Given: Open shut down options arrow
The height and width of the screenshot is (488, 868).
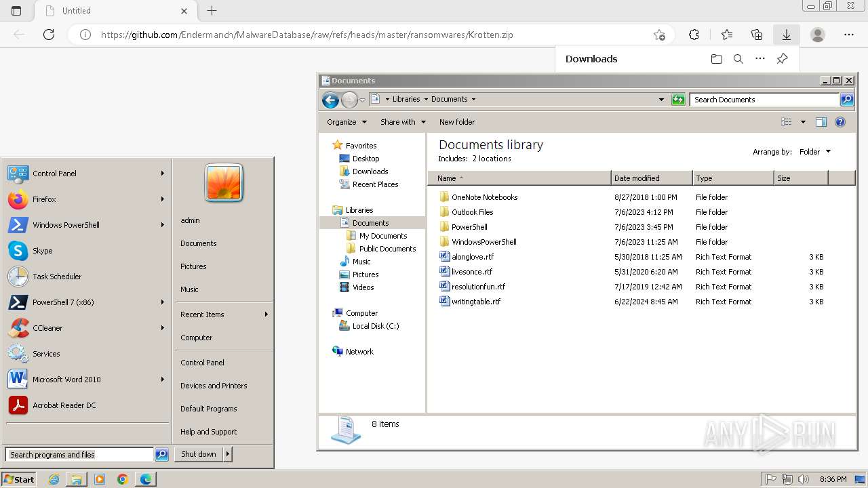Looking at the screenshot, I should (227, 454).
